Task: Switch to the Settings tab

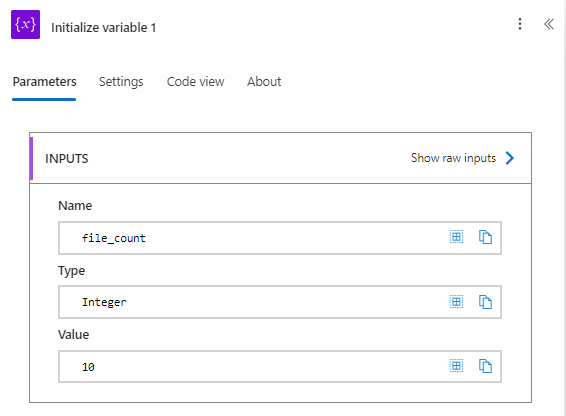Action: [x=121, y=82]
